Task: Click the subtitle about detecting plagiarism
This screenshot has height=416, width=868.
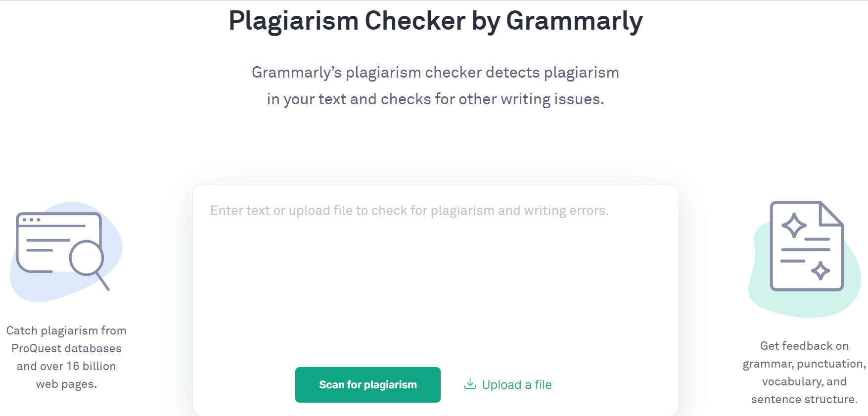Action: 435,85
